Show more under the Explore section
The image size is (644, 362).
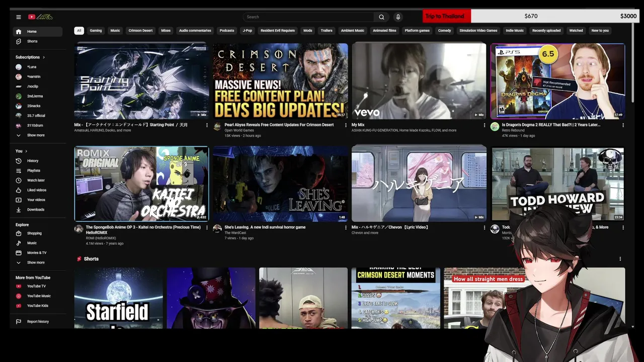[x=38, y=262]
